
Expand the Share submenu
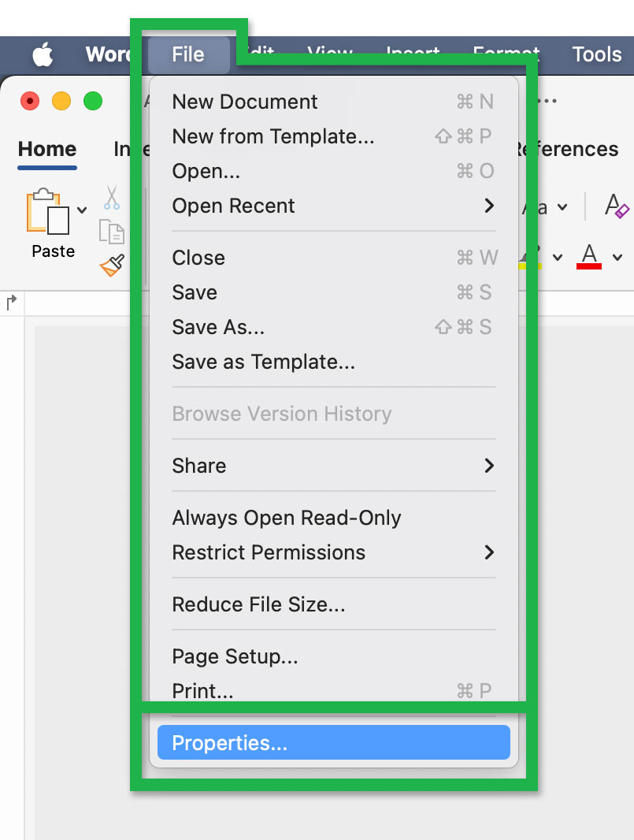pos(488,466)
